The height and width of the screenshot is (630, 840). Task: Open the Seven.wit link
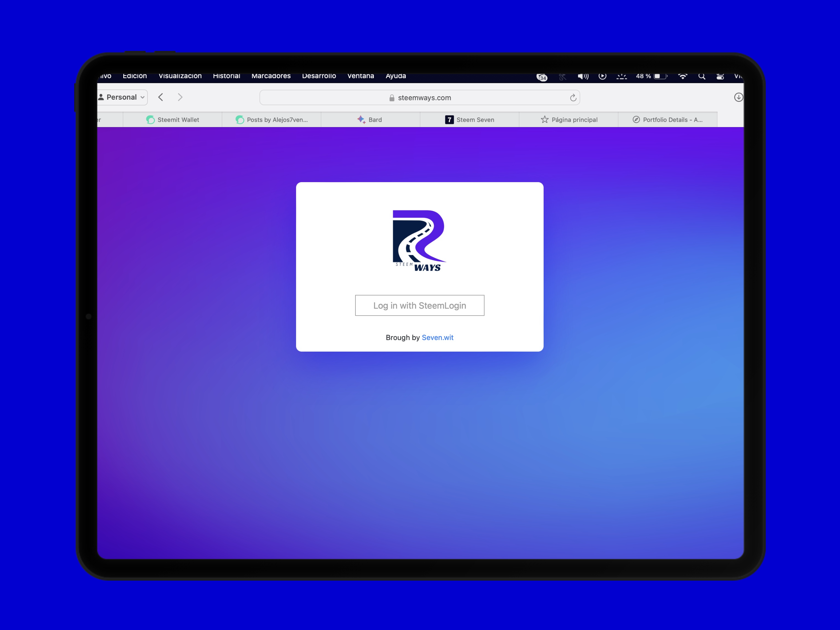pos(438,337)
